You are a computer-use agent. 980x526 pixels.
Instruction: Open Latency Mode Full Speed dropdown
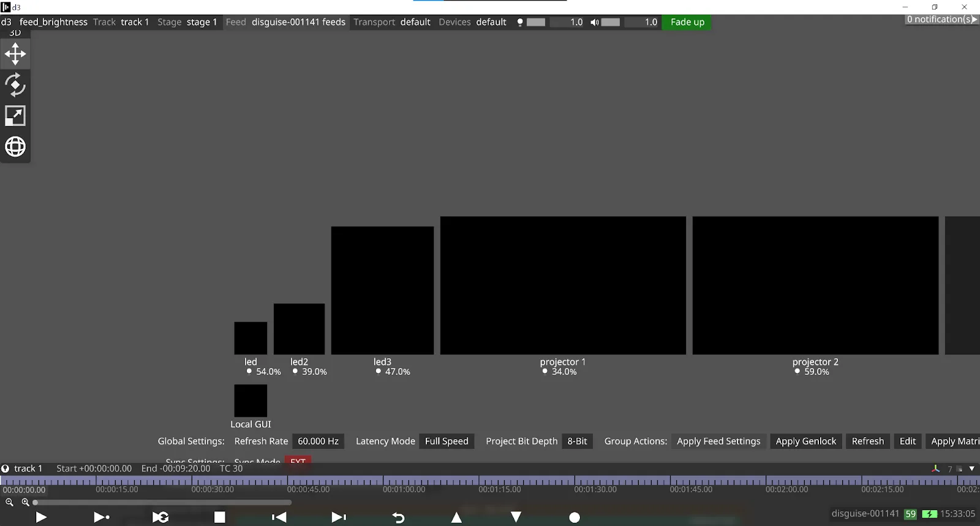click(447, 441)
